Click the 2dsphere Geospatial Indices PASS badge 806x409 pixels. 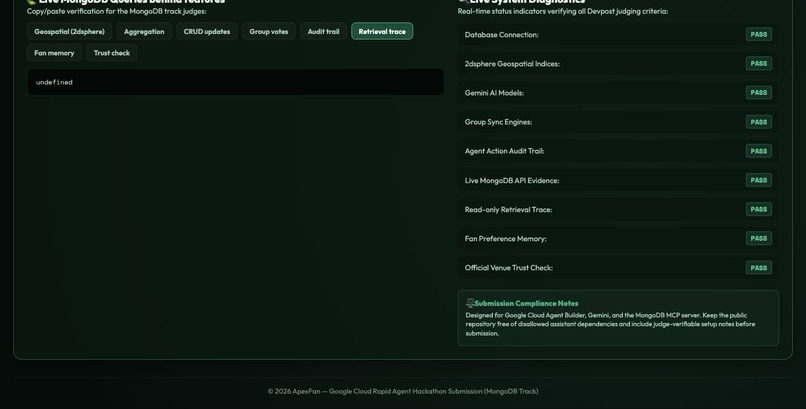pyautogui.click(x=759, y=64)
